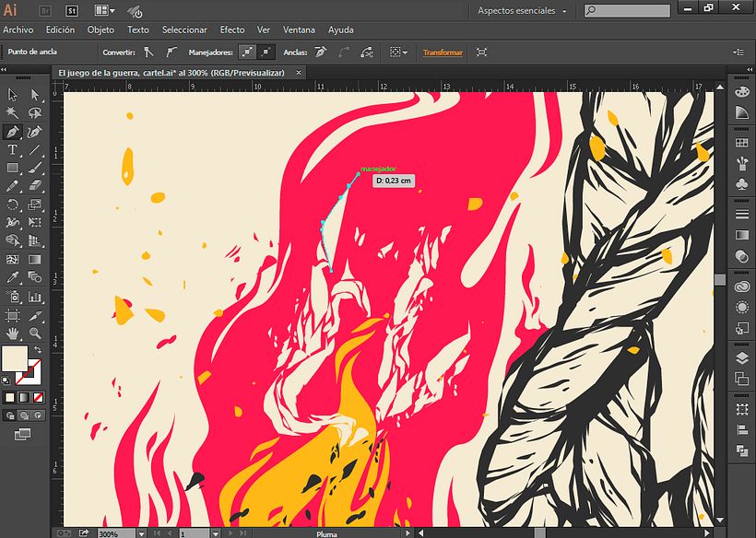
Task: Open the zoom level 300% dropdown
Action: (141, 533)
